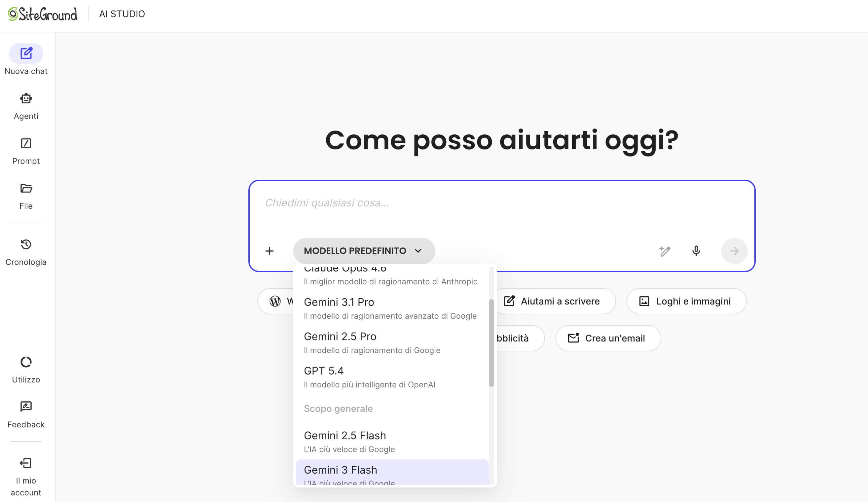Open Il mio account

click(26, 463)
